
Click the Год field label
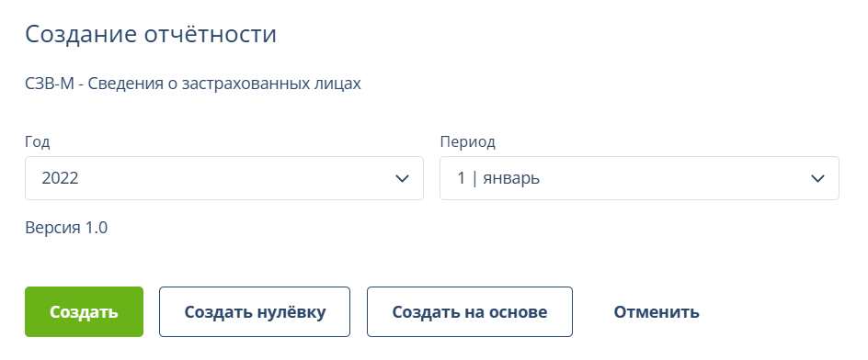38,142
